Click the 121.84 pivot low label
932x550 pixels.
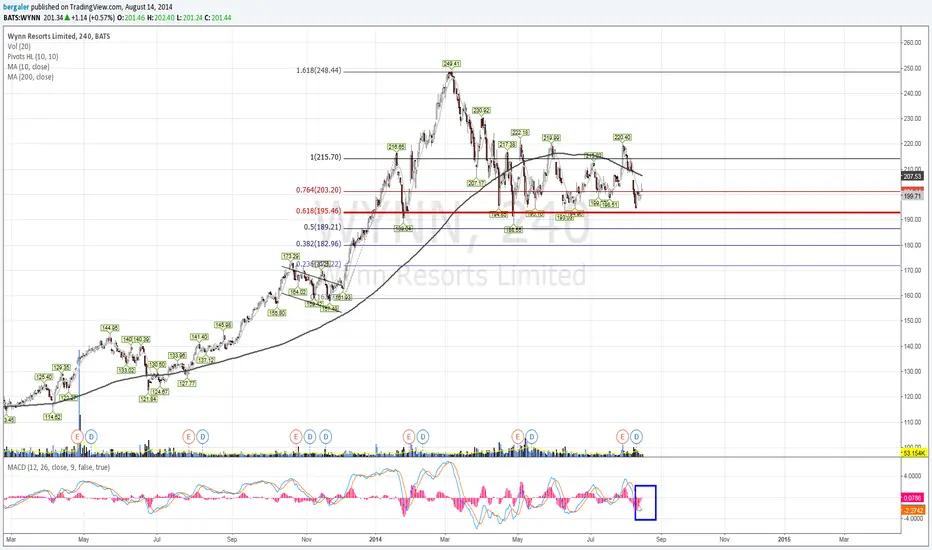pyautogui.click(x=148, y=399)
